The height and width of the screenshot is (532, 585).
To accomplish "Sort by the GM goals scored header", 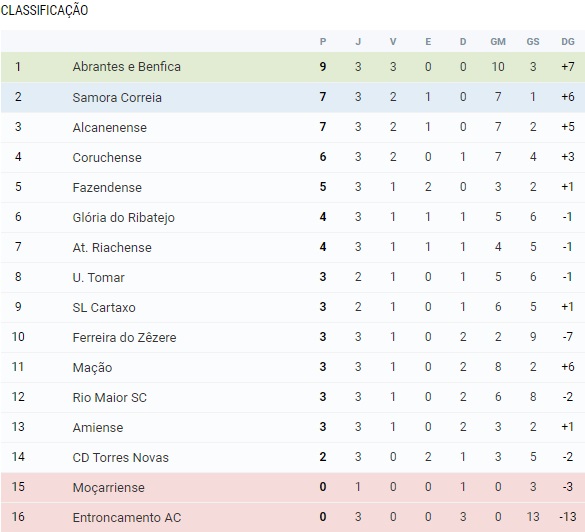I will click(498, 41).
